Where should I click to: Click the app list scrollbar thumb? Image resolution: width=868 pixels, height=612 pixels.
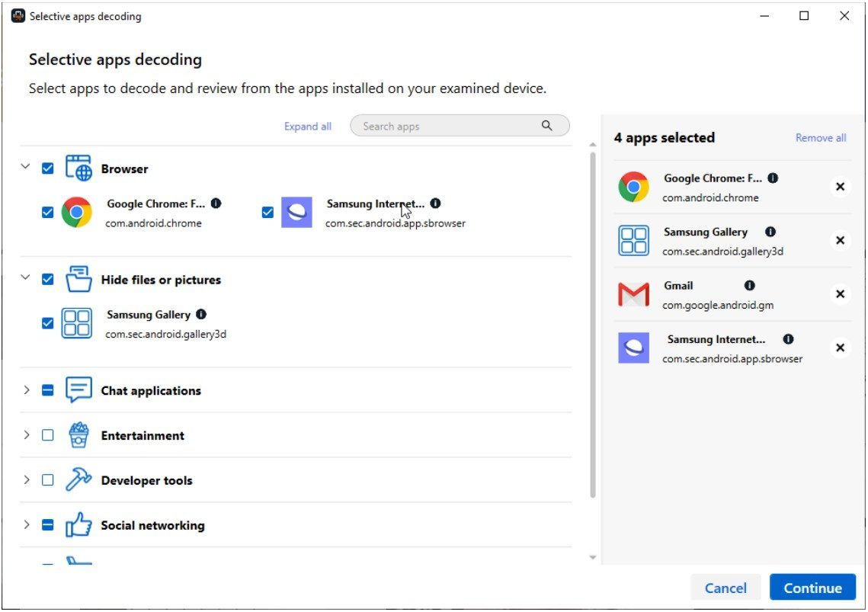592,325
